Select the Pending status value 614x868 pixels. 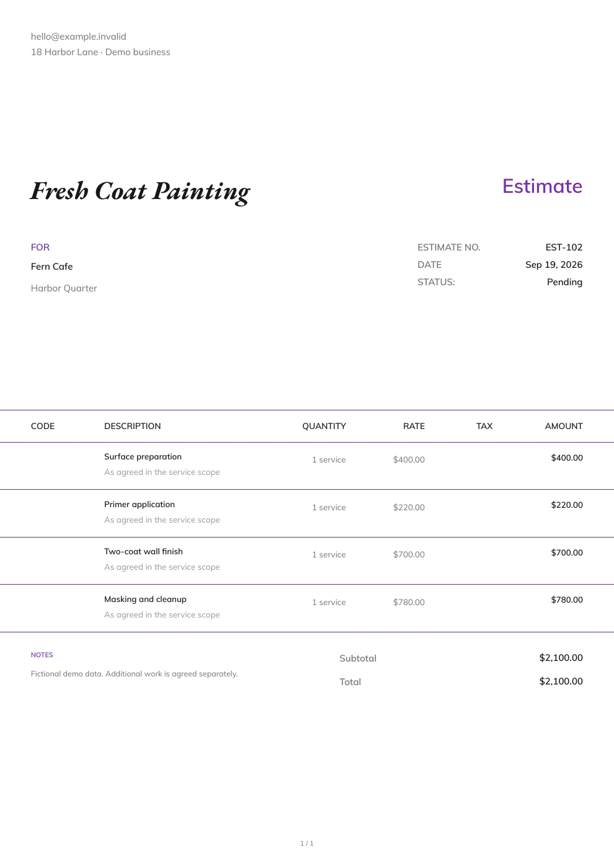564,282
